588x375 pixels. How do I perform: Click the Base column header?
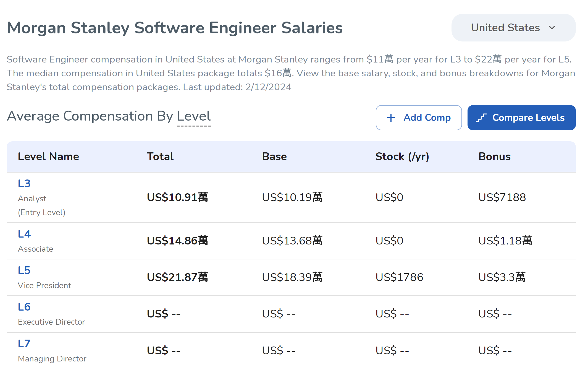[x=274, y=157]
